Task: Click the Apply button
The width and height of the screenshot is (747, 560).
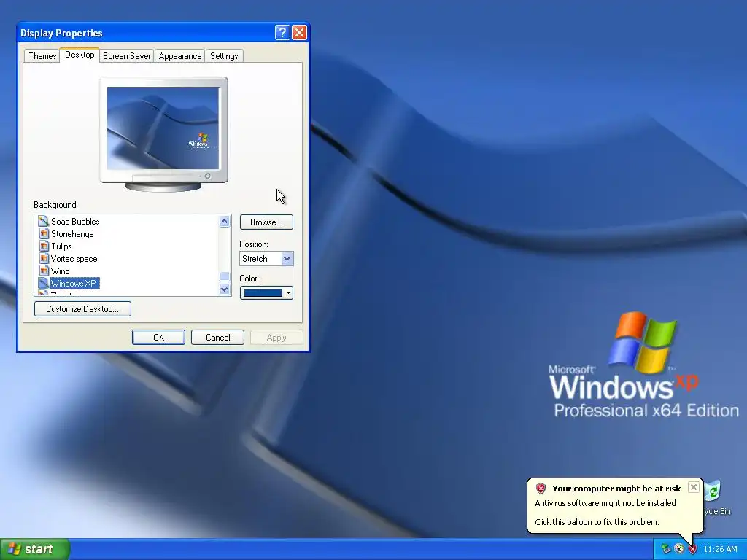Action: (276, 337)
